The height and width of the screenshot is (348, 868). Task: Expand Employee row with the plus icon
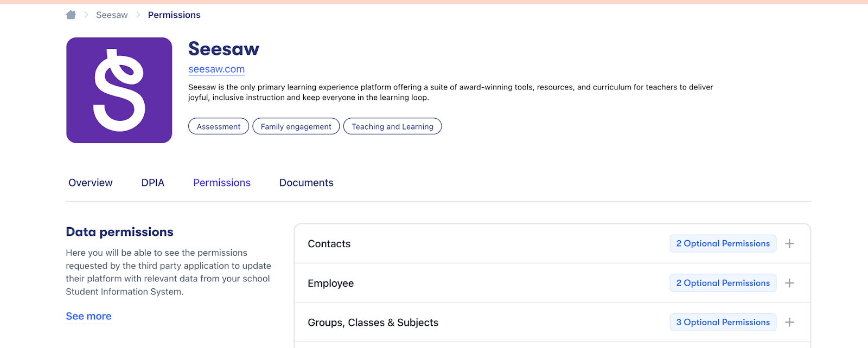[x=789, y=283]
